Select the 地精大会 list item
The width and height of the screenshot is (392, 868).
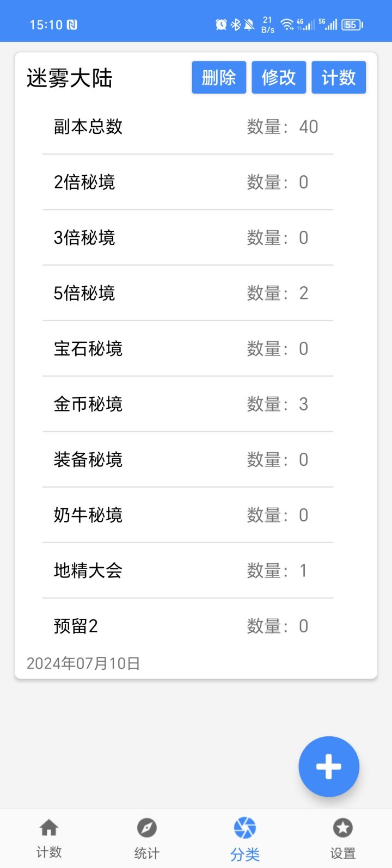(x=188, y=571)
